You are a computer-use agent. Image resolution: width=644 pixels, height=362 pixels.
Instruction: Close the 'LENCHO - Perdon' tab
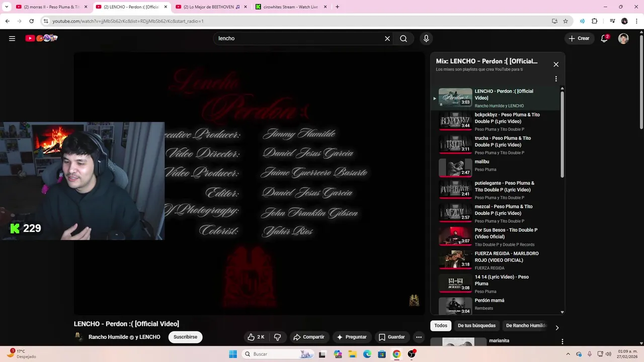click(166, 7)
